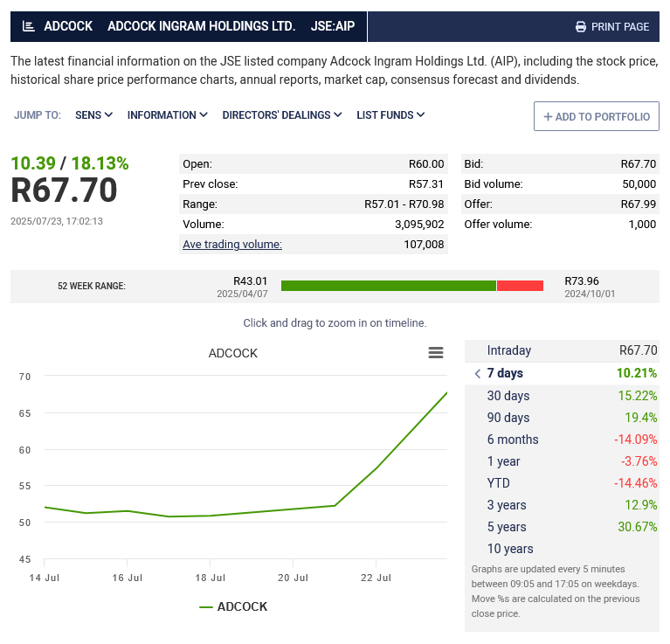Click the 14 Jul axis label
The height and width of the screenshot is (644, 670).
click(45, 578)
